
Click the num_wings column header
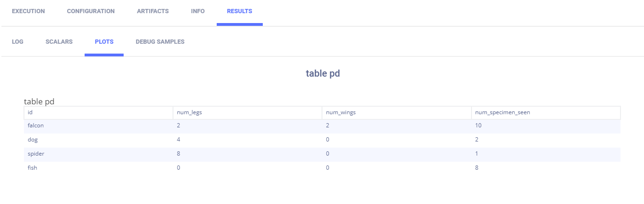(341, 112)
